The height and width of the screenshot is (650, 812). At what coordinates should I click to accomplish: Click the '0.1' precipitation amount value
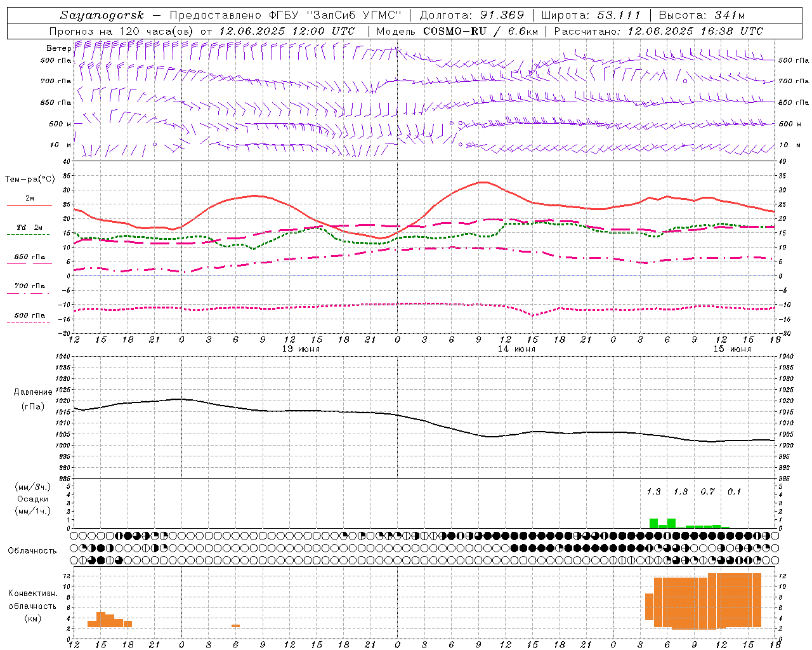[x=735, y=492]
